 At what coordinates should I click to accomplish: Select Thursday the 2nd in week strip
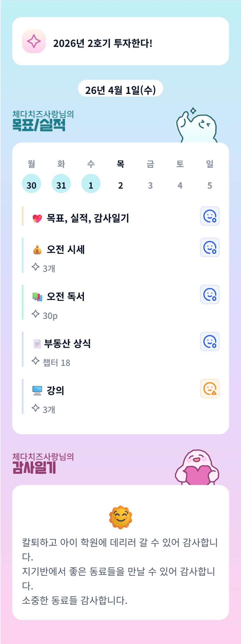121,185
